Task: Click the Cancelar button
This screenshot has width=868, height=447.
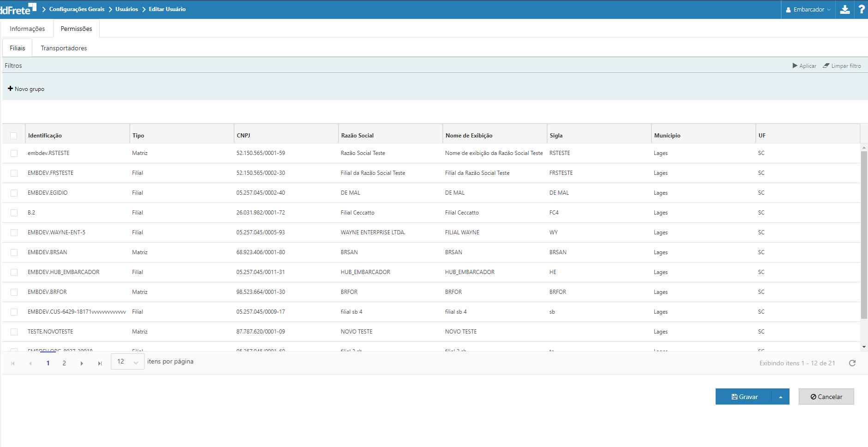Action: tap(826, 397)
